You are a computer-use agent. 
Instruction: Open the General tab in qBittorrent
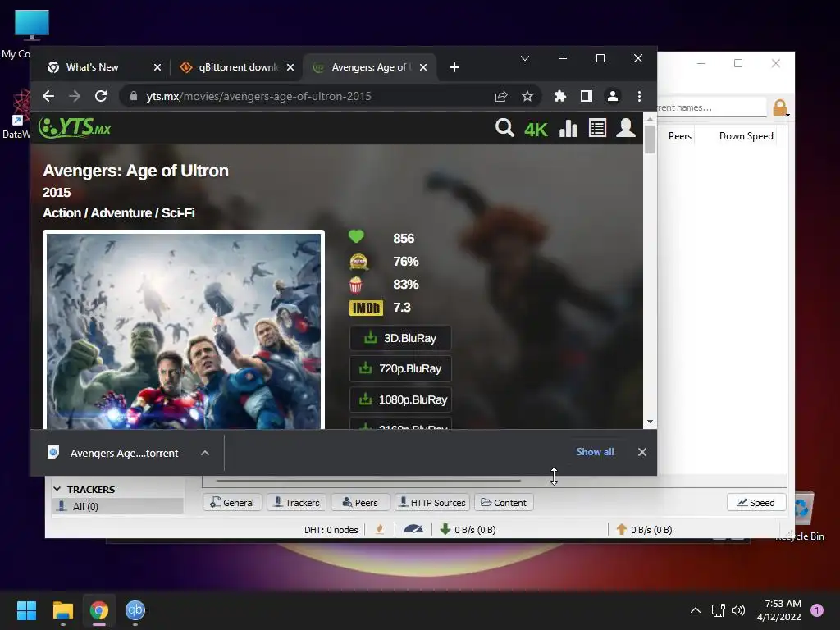pos(232,503)
